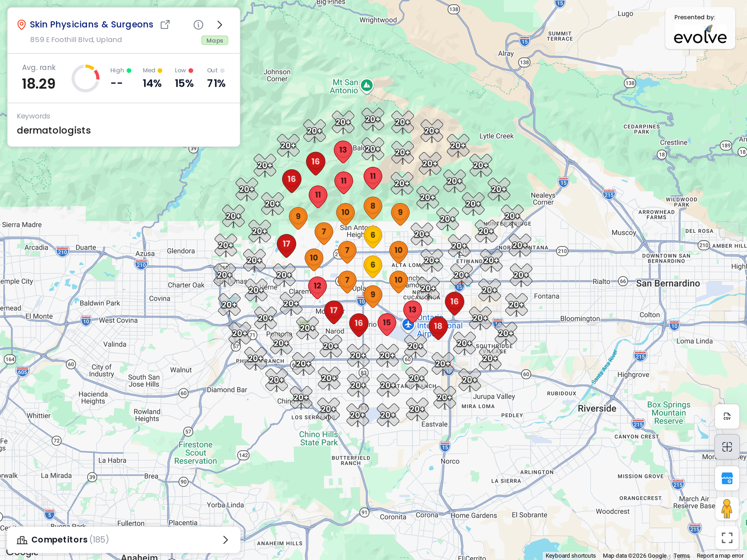Click the dermatologists keyword
The image size is (747, 560).
(54, 130)
